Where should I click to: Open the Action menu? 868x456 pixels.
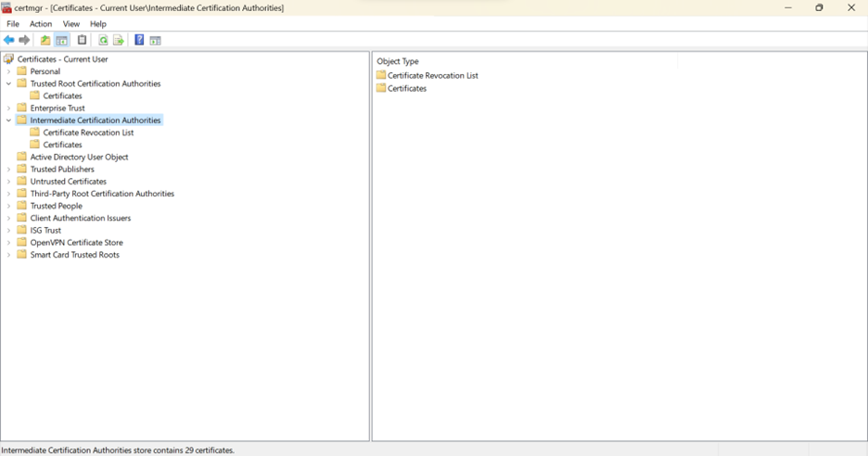point(41,24)
